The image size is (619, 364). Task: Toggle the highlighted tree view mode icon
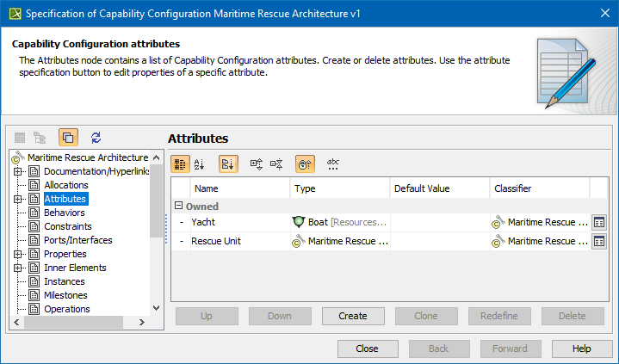point(69,138)
